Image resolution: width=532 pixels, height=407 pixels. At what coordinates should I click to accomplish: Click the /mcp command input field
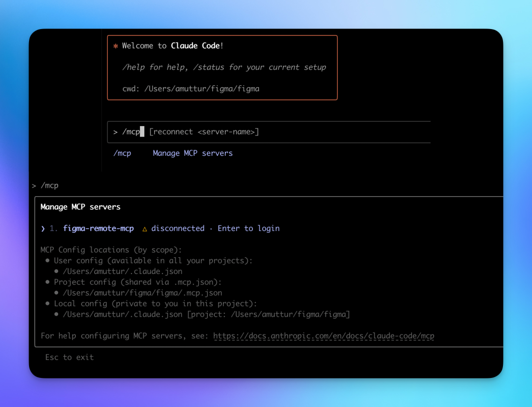(x=269, y=132)
